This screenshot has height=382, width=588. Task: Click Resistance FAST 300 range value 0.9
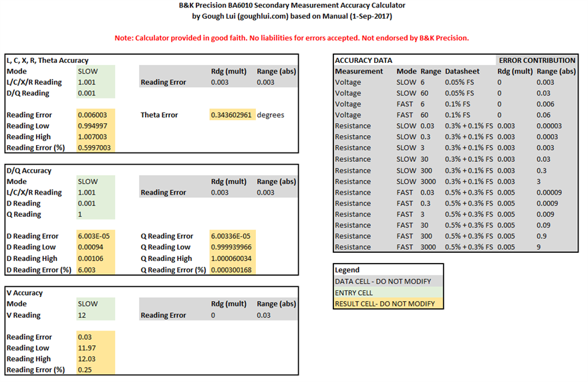click(541, 236)
